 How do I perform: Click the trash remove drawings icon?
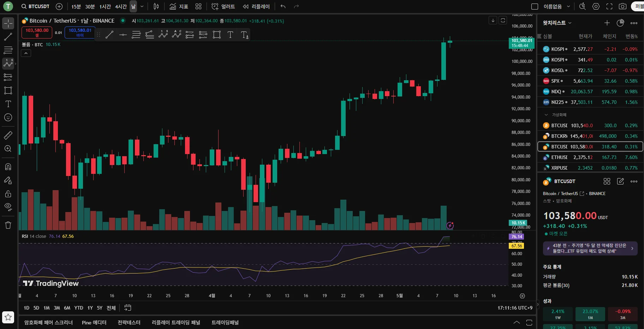pyautogui.click(x=8, y=225)
